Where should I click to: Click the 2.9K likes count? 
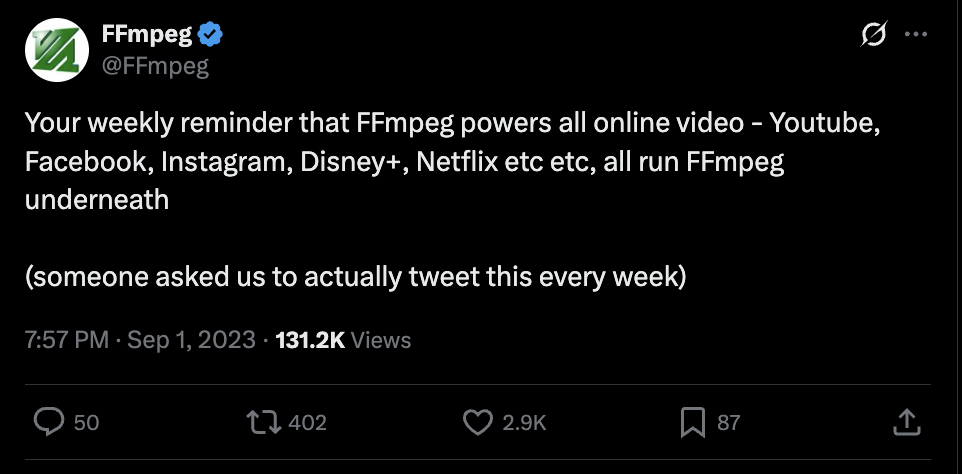524,422
